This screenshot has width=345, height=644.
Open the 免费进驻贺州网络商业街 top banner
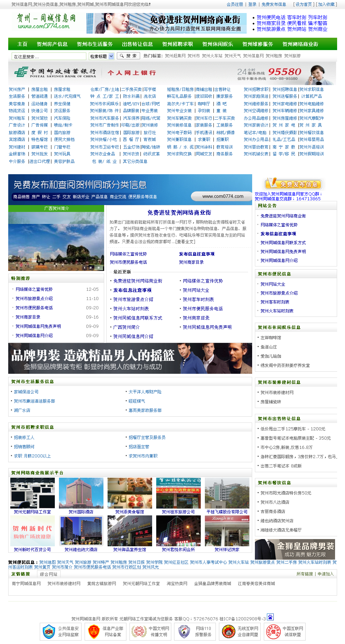point(167,23)
